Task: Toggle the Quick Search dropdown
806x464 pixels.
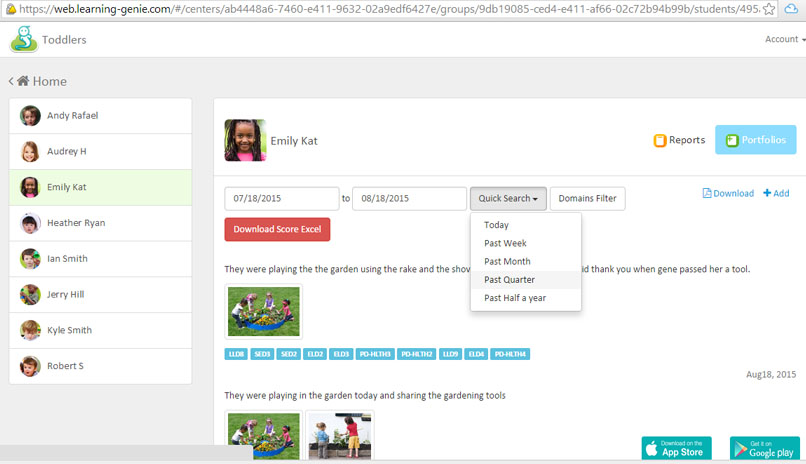Action: [508, 198]
